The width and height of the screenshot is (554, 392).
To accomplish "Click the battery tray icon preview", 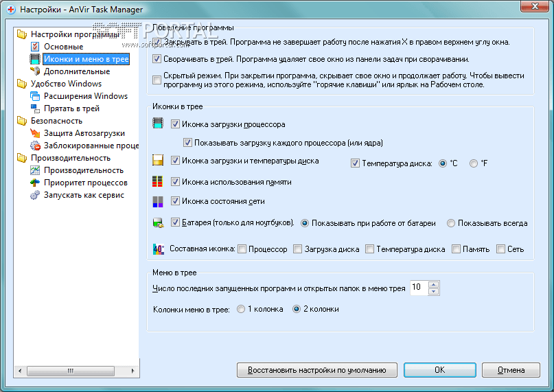I will pos(159,222).
